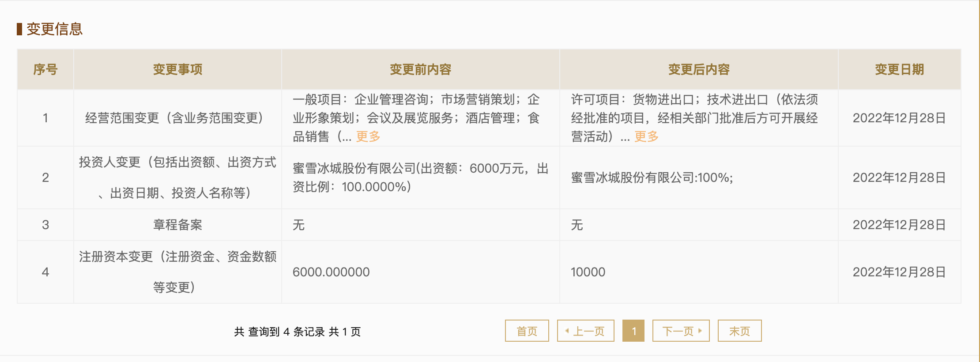Click 无 in row 3 变更后内容
The image size is (980, 362).
tap(577, 225)
